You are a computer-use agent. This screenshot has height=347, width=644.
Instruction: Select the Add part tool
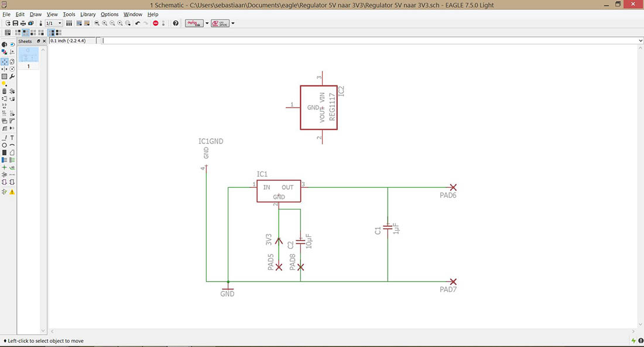tap(12, 91)
